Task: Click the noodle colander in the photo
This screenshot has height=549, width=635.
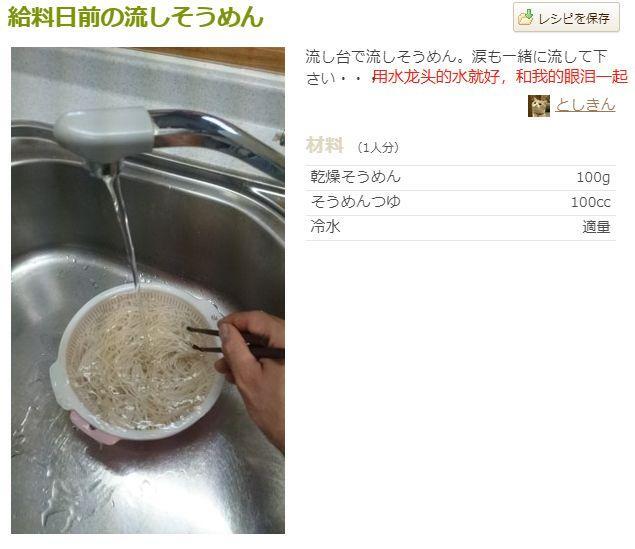Action: pos(136,362)
